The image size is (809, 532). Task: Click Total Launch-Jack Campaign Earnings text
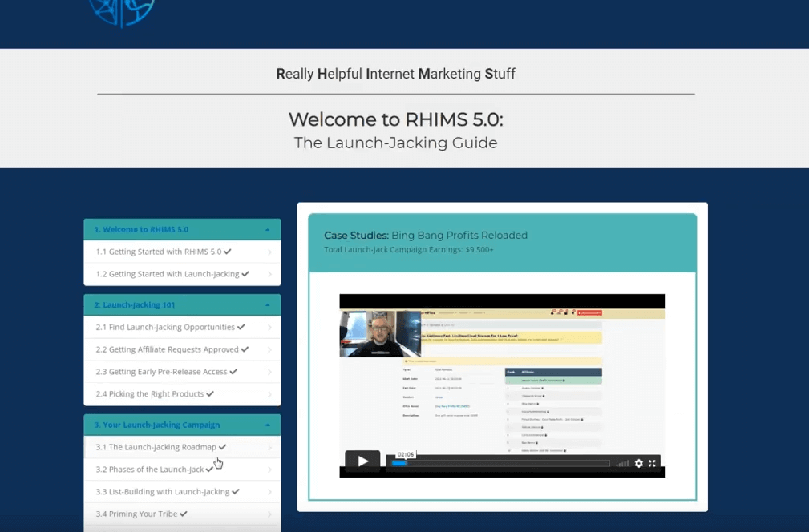coord(409,249)
